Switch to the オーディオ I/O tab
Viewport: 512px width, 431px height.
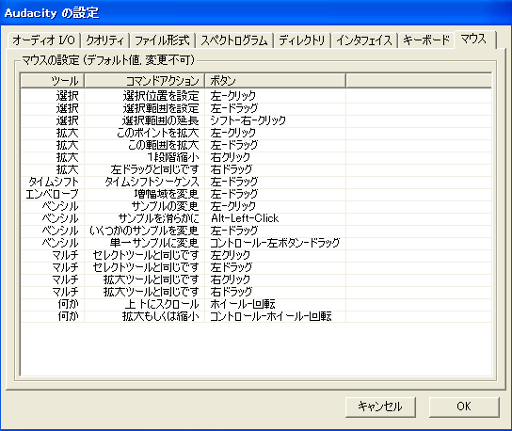click(x=44, y=41)
